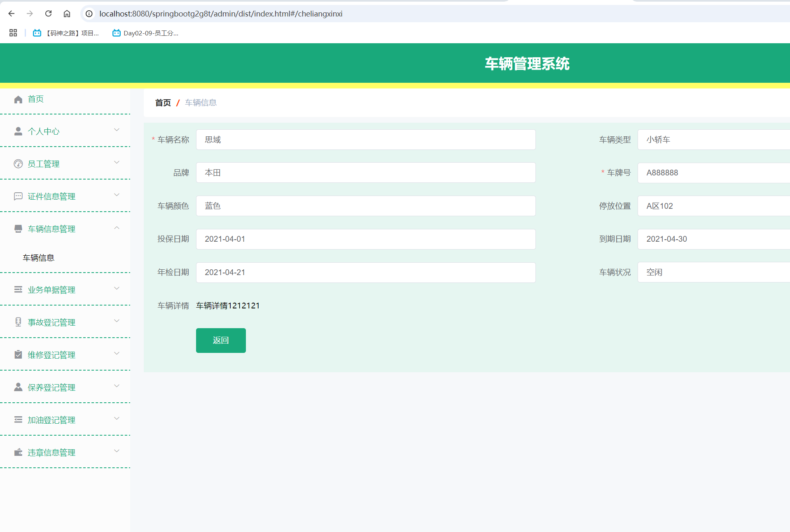Click the 个人中心 person icon

tap(18, 131)
